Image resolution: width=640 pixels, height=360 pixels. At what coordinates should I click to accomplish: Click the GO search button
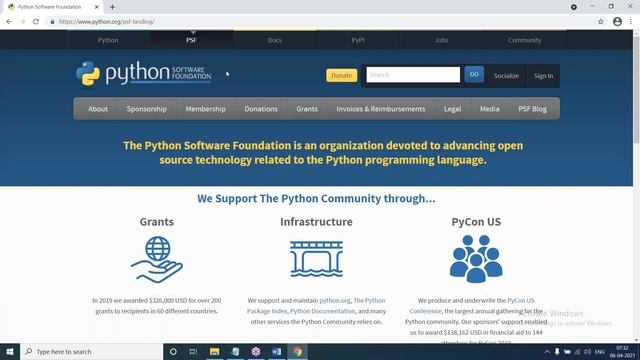coord(474,74)
